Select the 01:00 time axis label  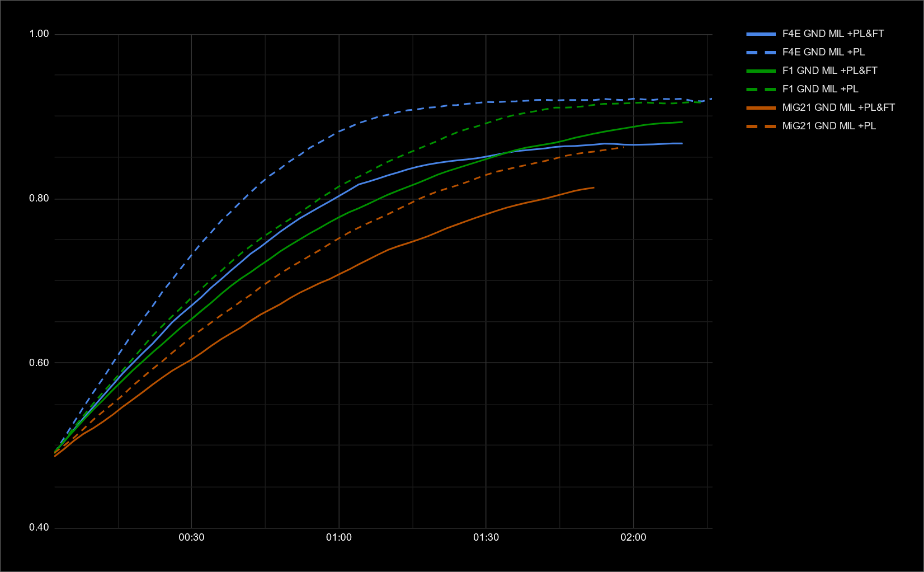click(x=339, y=537)
